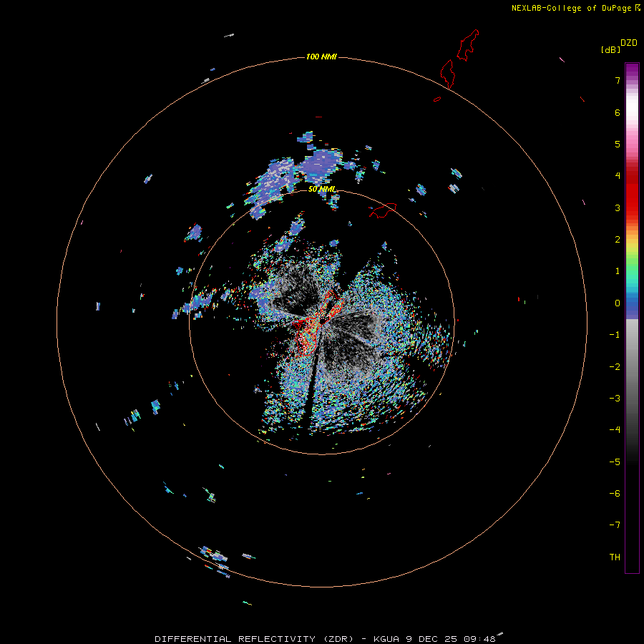Click the -5 value on the color scale
The height and width of the screenshot is (644, 644).
pyautogui.click(x=615, y=462)
